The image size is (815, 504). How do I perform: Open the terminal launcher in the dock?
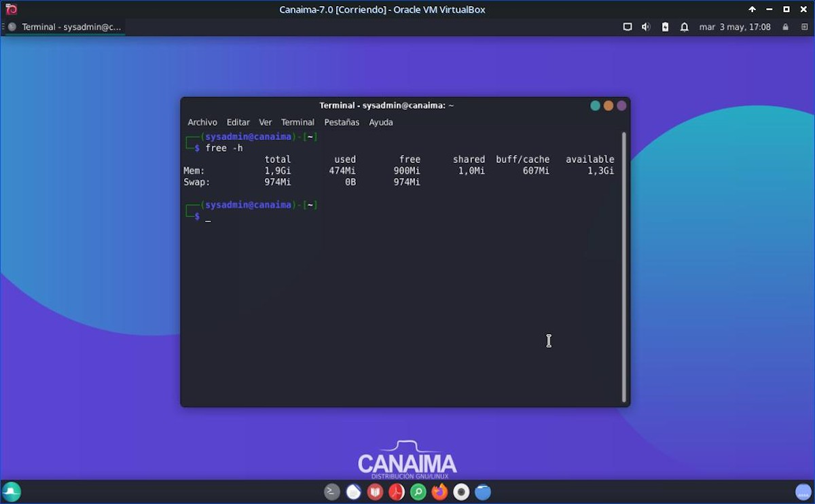[331, 492]
